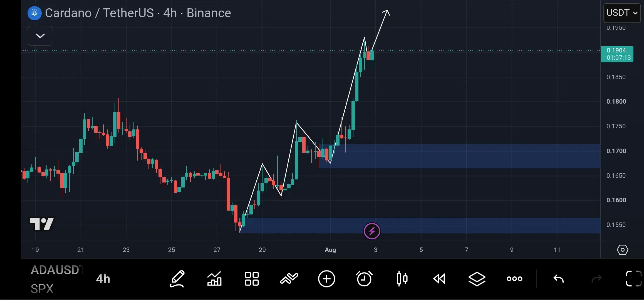Tap the 19 date label on time axis
644x300 pixels.
point(36,250)
